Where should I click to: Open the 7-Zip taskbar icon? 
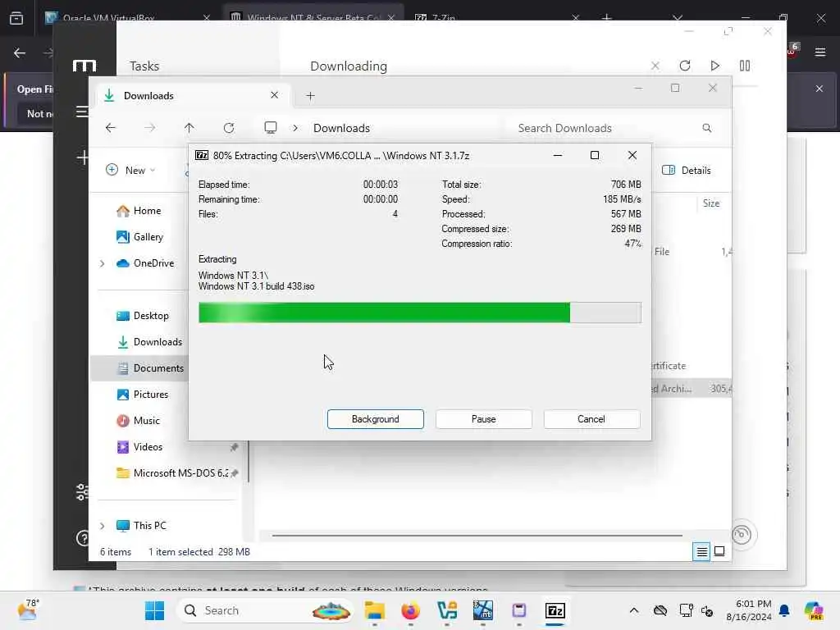pyautogui.click(x=555, y=610)
